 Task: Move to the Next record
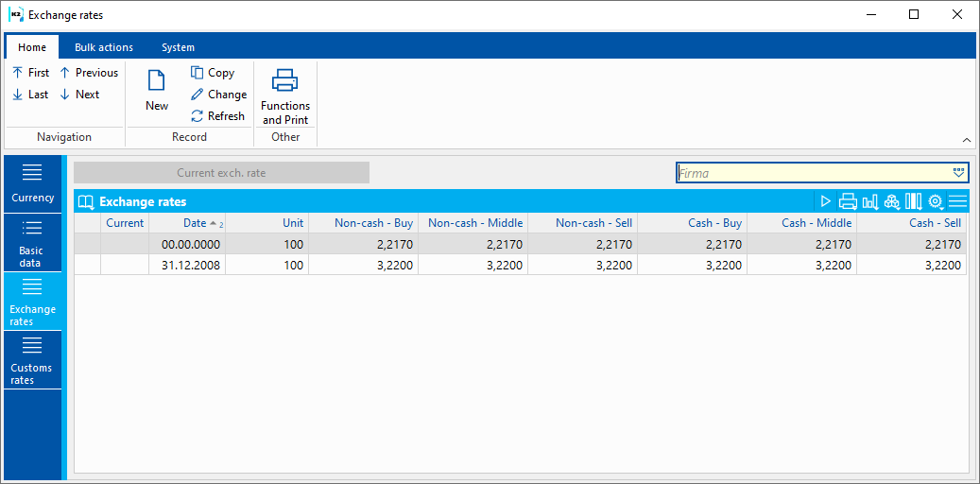tap(79, 95)
